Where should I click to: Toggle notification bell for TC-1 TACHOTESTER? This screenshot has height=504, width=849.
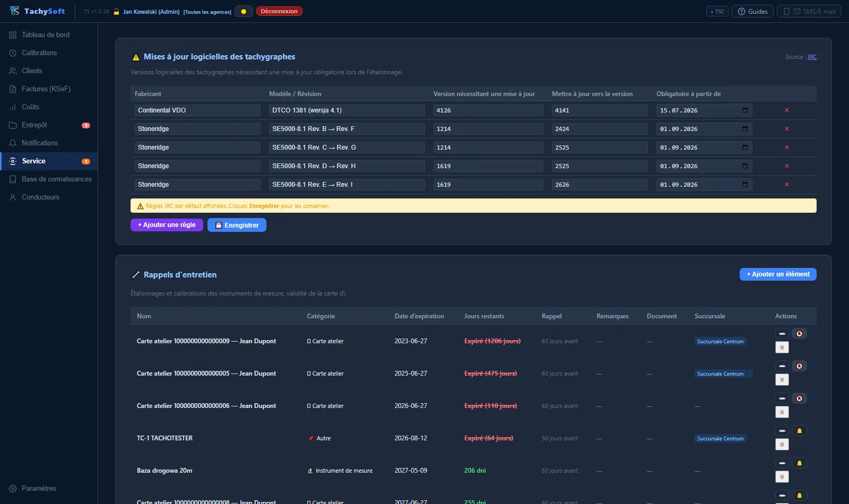click(x=799, y=431)
